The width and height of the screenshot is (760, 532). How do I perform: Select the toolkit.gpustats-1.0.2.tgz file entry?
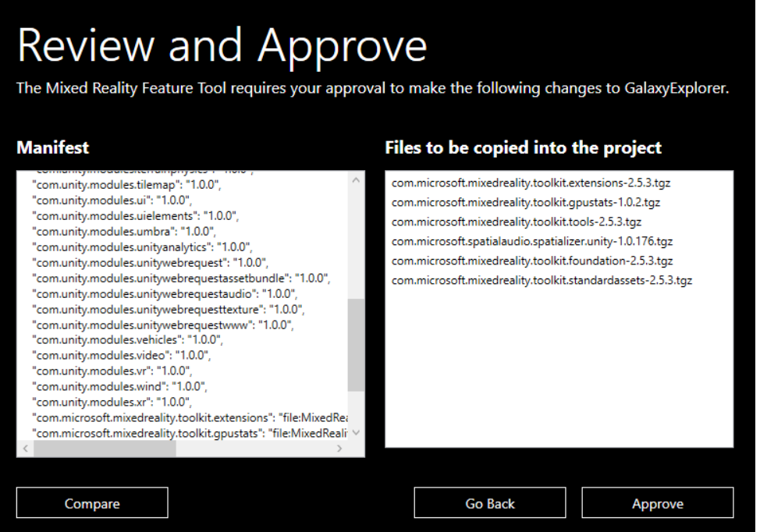pyautogui.click(x=526, y=203)
